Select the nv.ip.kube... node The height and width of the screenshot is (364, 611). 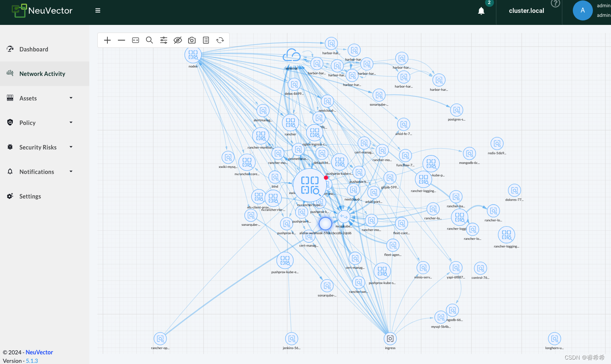click(x=344, y=217)
